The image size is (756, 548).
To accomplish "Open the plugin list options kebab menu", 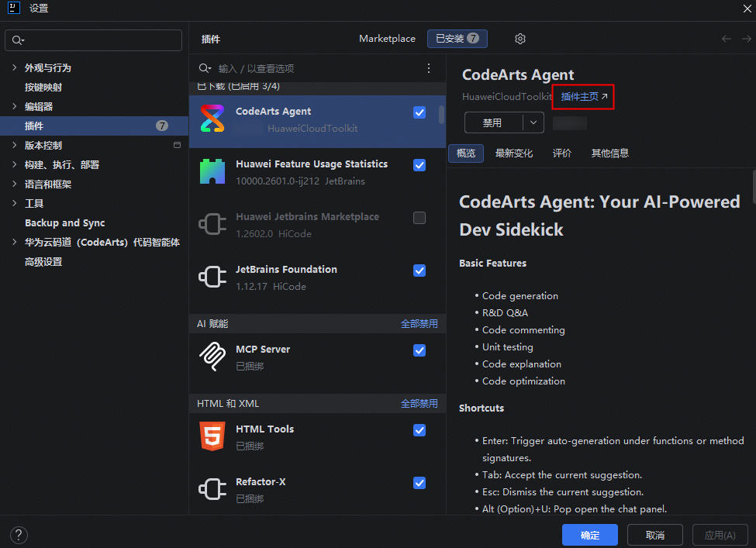I will (429, 68).
